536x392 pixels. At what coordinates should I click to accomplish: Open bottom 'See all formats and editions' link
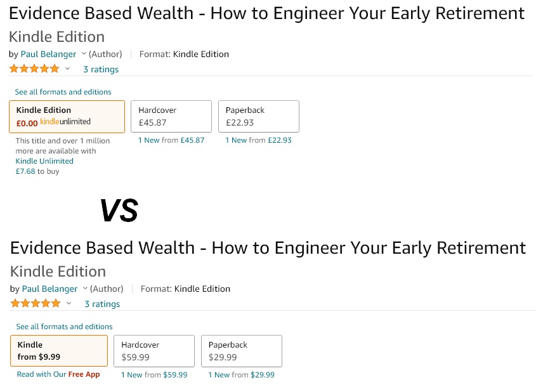[x=64, y=327]
